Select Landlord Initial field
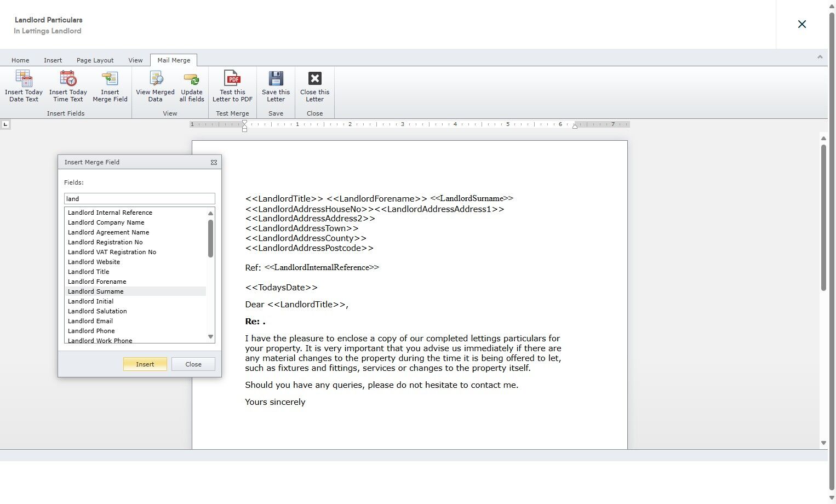 [x=135, y=301]
